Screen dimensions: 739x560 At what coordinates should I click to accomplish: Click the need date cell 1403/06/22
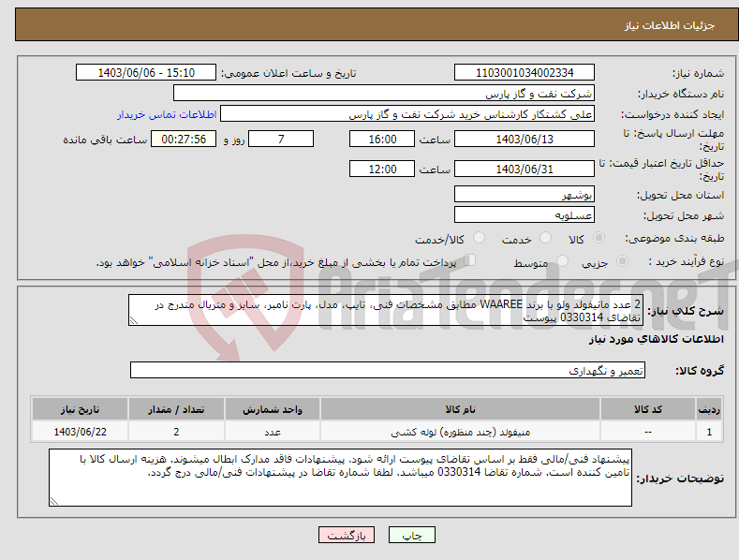pyautogui.click(x=80, y=432)
